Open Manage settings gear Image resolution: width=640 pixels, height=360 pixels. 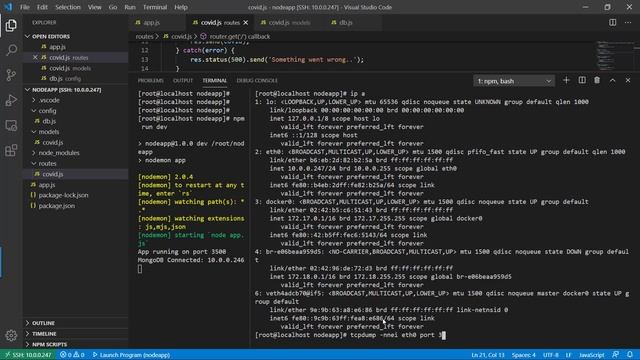pyautogui.click(x=11, y=335)
